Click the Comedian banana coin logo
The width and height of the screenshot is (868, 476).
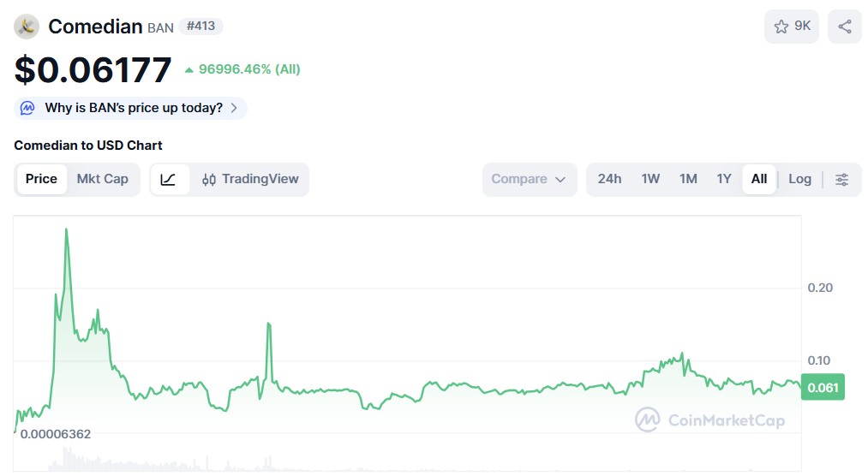click(x=26, y=26)
